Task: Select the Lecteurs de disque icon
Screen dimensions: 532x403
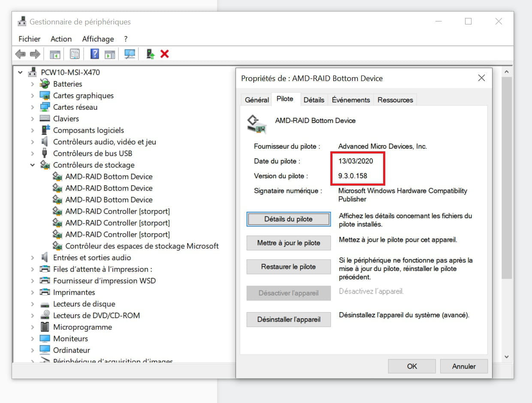Action: click(45, 304)
